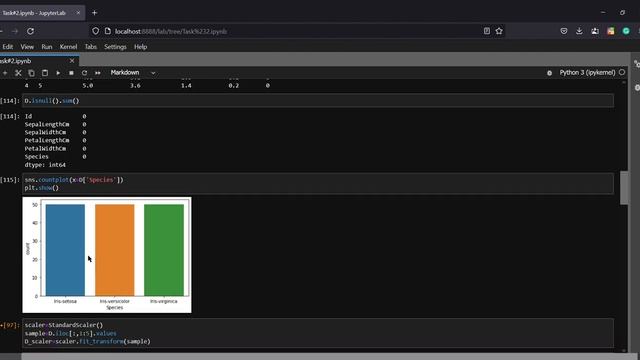The height and width of the screenshot is (360, 640).
Task: Copy the selected cell in the toolbar
Action: coord(31,73)
